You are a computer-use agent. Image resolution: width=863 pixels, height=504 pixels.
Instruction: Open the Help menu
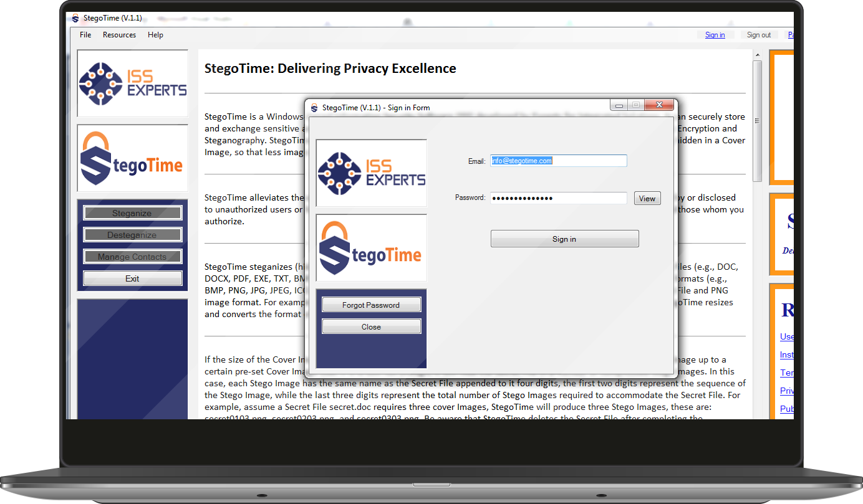[x=155, y=35]
